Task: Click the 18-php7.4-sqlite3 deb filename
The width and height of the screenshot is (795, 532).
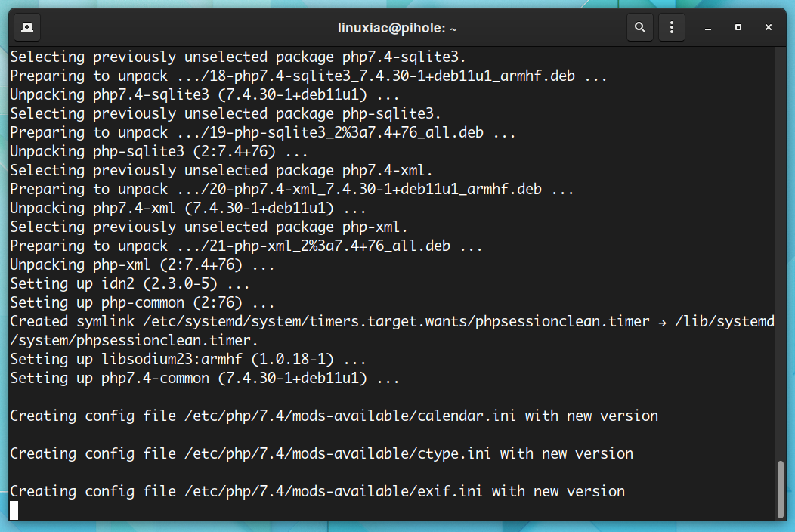Action: (x=388, y=76)
